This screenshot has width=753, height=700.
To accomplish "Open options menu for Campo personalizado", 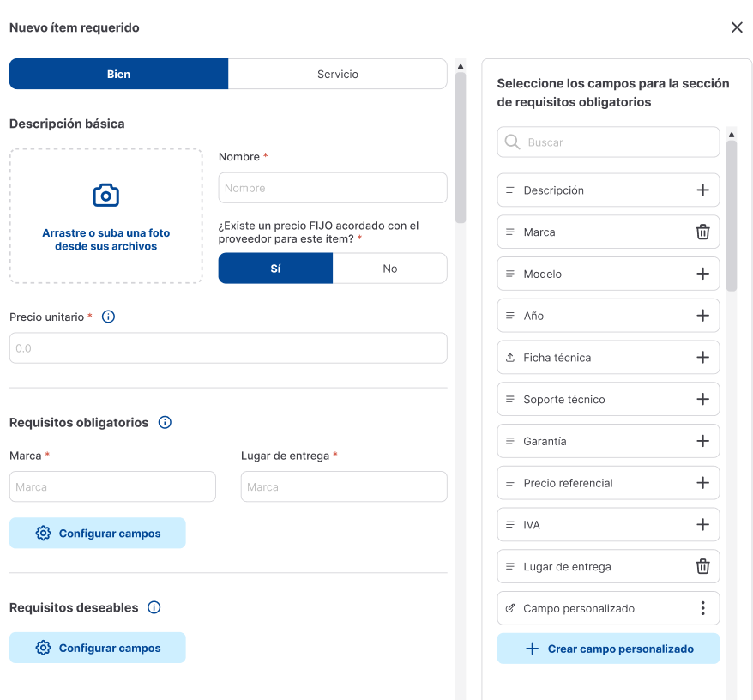I will (702, 608).
